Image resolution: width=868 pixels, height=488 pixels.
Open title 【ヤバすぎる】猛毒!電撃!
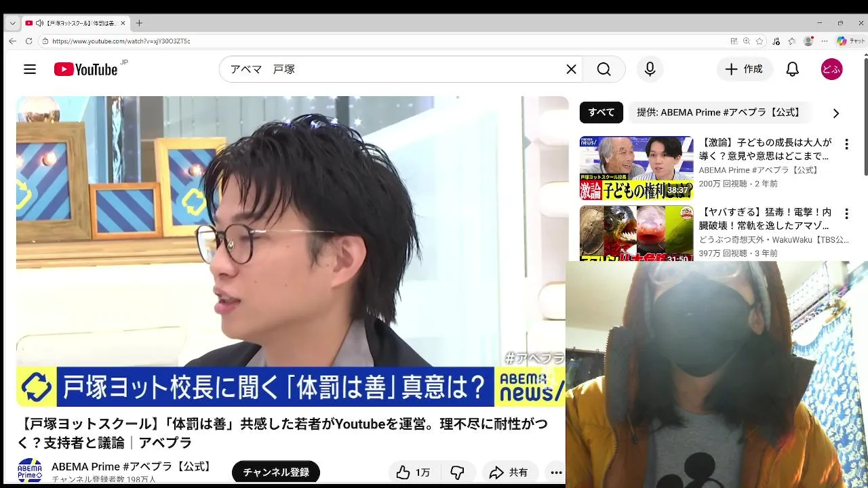pos(765,219)
